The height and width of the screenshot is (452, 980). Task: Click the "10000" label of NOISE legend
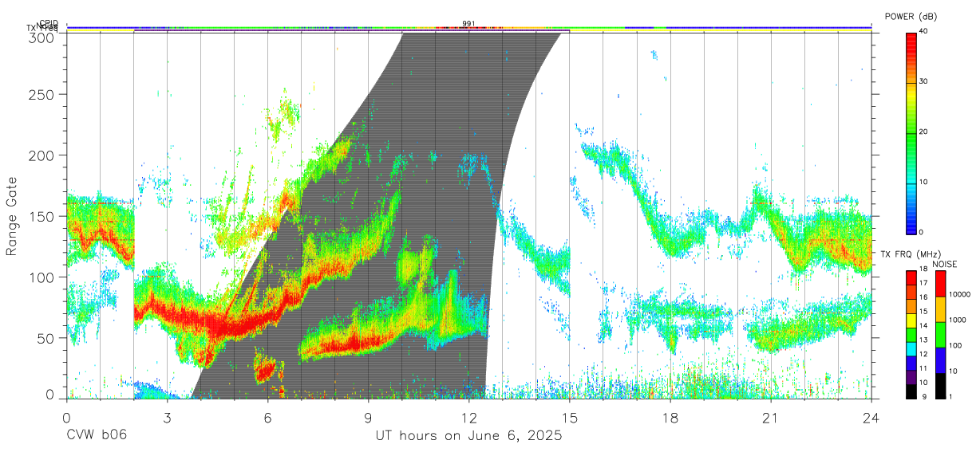[960, 294]
